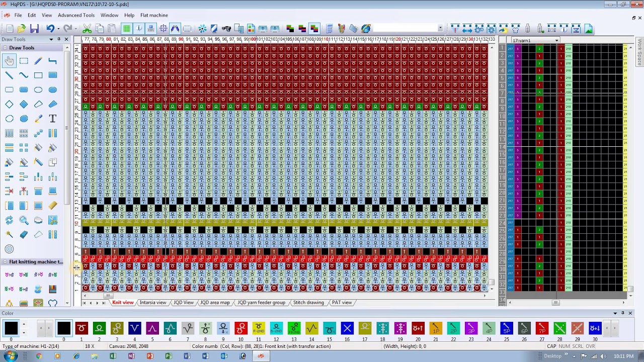
Task: Toggle the blue compass toolbar button
Action: (x=175, y=29)
